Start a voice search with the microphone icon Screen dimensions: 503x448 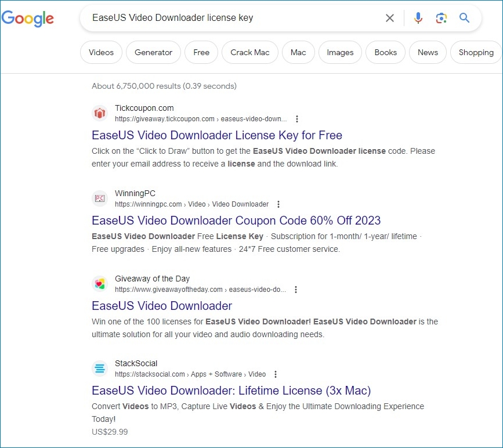coord(418,18)
